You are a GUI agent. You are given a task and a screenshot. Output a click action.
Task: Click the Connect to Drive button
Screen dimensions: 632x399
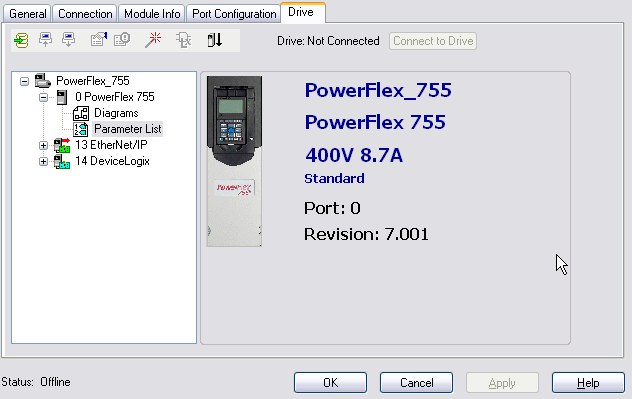pyautogui.click(x=433, y=41)
